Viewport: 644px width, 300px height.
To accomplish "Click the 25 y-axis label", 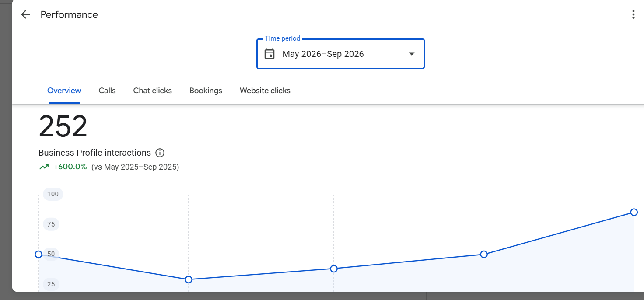I will pos(51,284).
